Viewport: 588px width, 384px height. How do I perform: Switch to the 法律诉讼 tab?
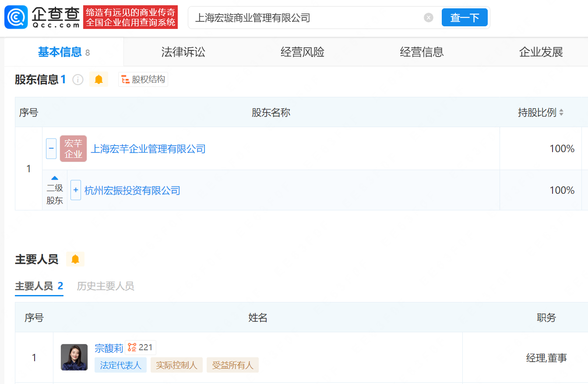pyautogui.click(x=183, y=52)
